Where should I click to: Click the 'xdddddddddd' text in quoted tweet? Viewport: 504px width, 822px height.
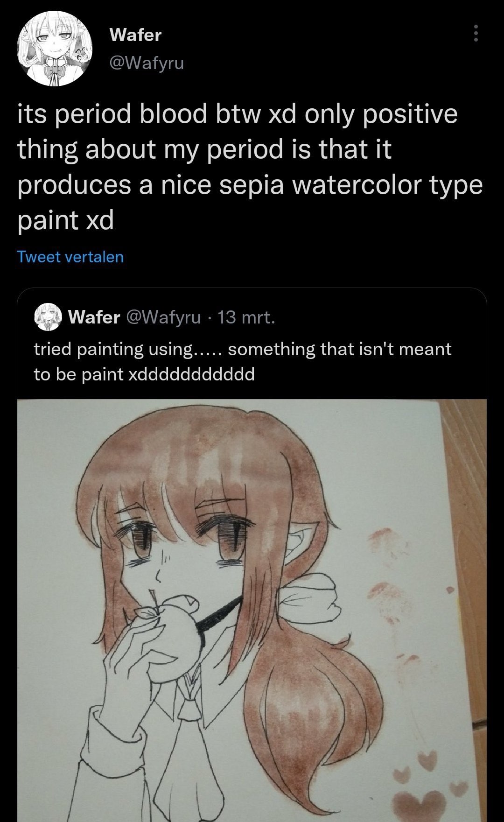191,374
